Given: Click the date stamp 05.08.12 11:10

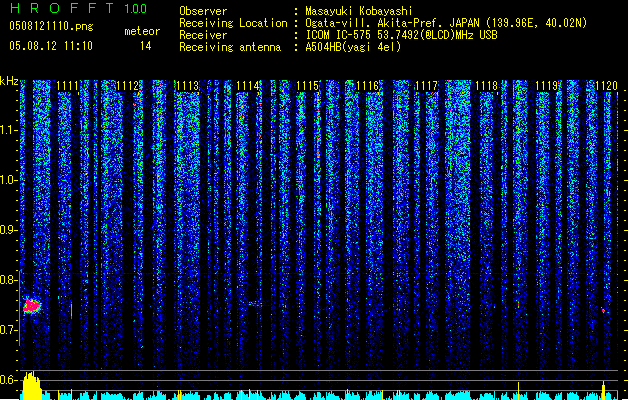Looking at the screenshot, I should 51,46.
